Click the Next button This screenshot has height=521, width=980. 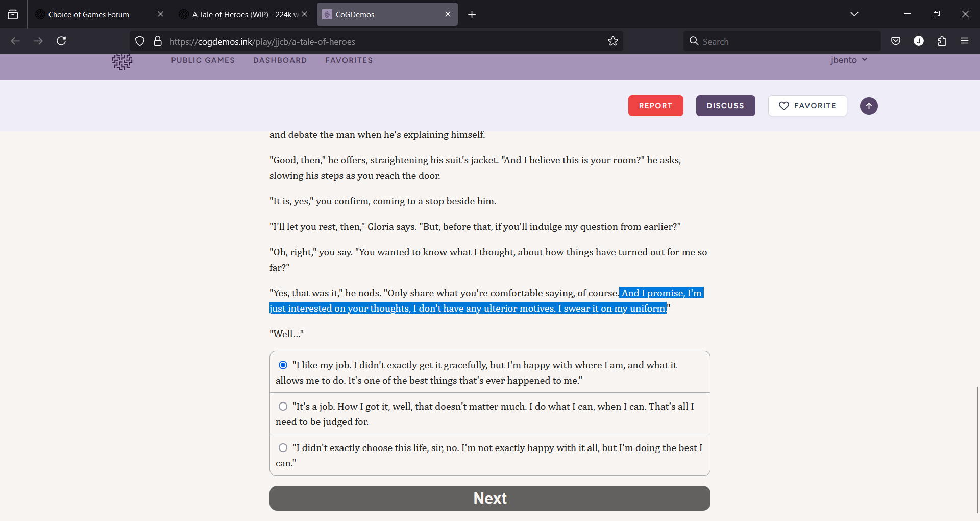click(x=489, y=498)
